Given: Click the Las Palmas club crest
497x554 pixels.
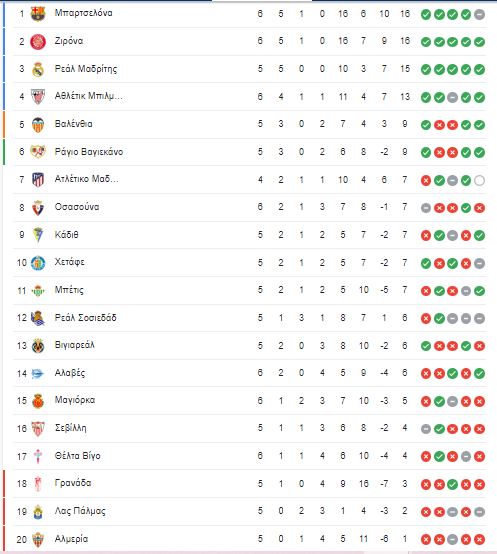Looking at the screenshot, I should [38, 512].
